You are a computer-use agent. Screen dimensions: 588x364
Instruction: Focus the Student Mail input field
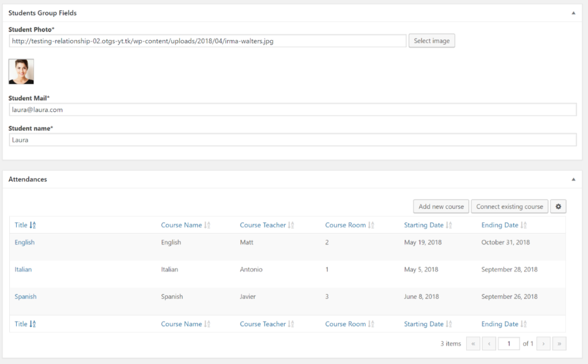(293, 110)
